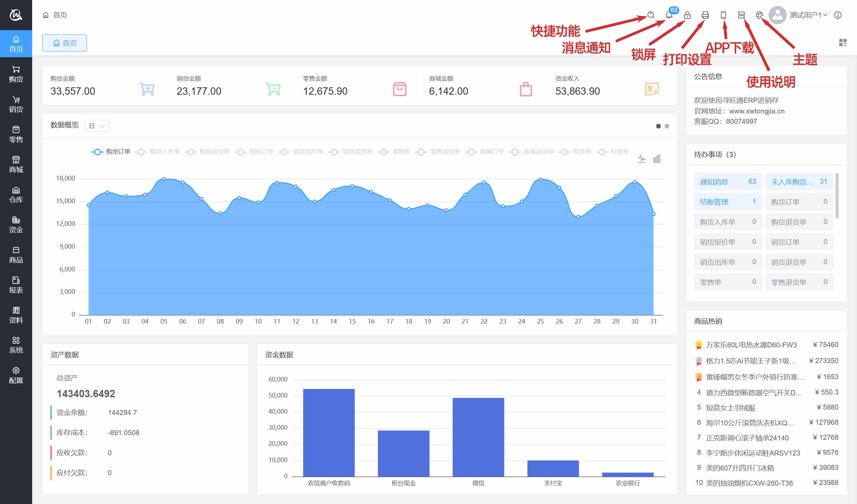
Task: Open the 日 period dropdown
Action: pos(97,126)
